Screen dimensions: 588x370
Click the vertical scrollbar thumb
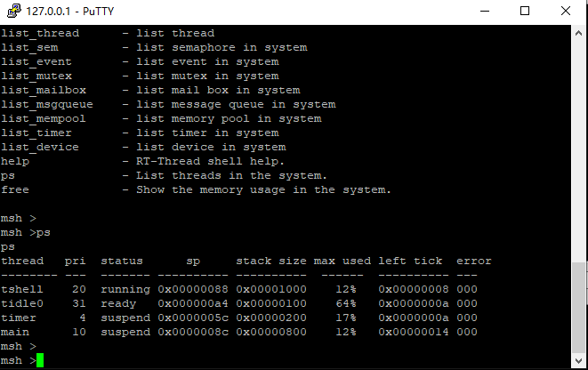(x=578, y=308)
